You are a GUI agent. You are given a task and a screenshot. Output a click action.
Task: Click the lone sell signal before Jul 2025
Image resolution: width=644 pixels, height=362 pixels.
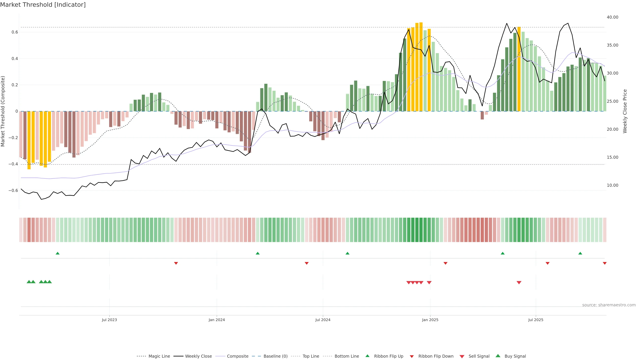519,283
